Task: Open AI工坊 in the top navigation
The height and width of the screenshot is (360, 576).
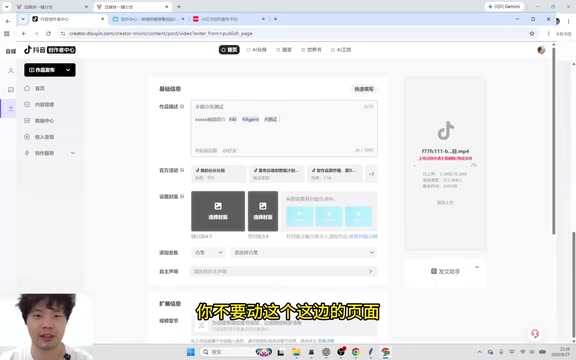Action: [341, 50]
